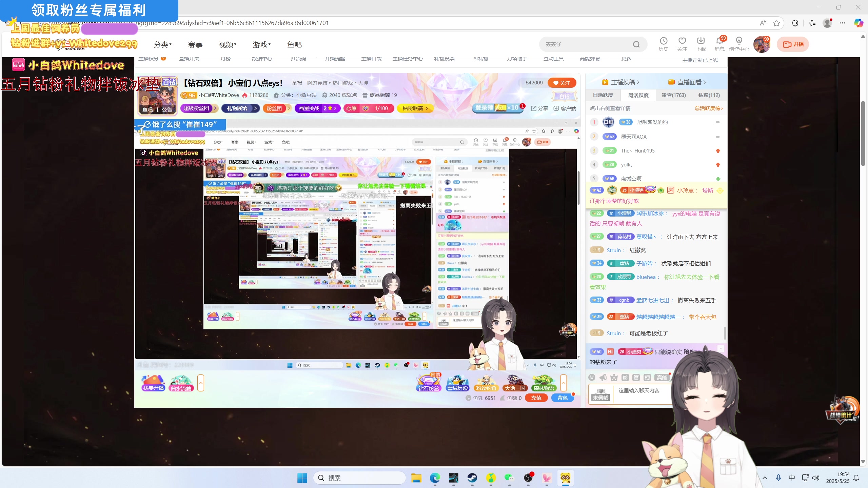Open File Explorer from taskbar

[x=416, y=478]
